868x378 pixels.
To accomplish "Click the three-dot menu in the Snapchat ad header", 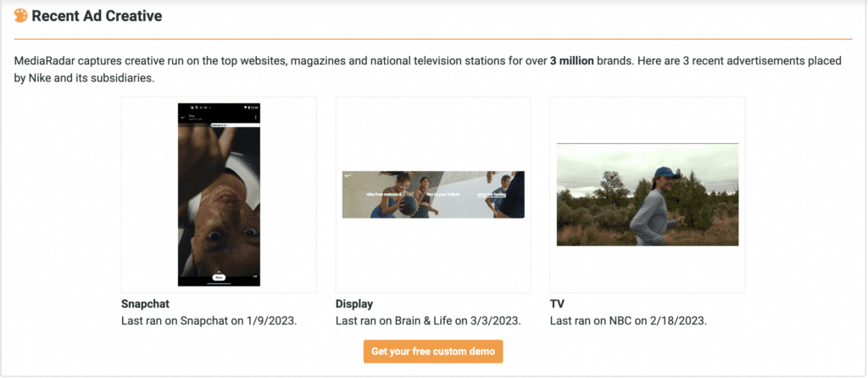I will click(x=255, y=117).
